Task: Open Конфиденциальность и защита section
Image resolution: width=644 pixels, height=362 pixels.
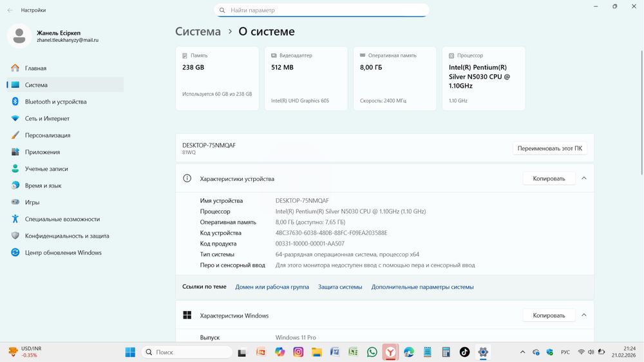Action: coord(65,236)
